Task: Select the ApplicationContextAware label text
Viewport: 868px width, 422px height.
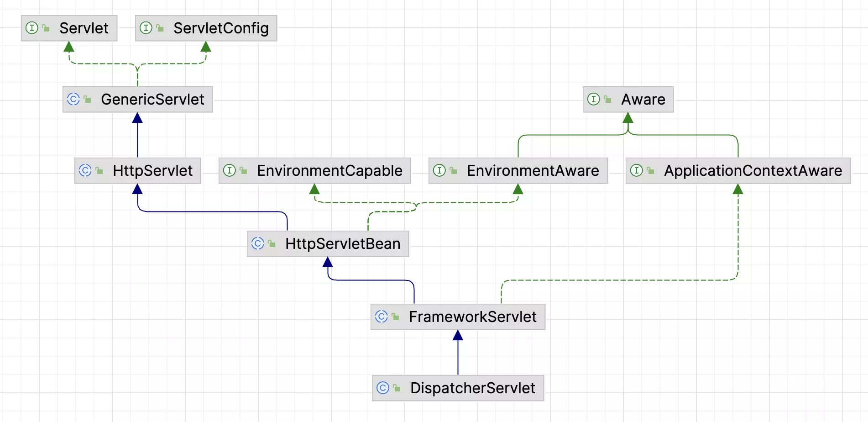Action: [x=753, y=171]
